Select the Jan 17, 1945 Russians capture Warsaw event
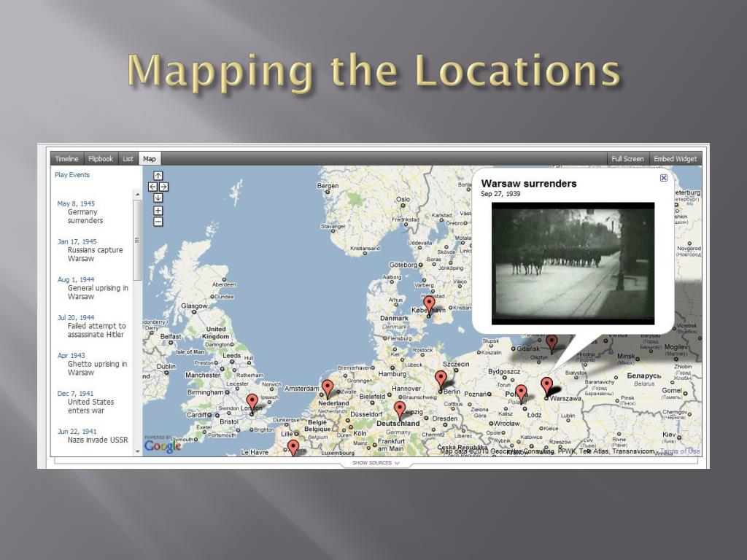The height and width of the screenshot is (560, 747). coord(90,250)
